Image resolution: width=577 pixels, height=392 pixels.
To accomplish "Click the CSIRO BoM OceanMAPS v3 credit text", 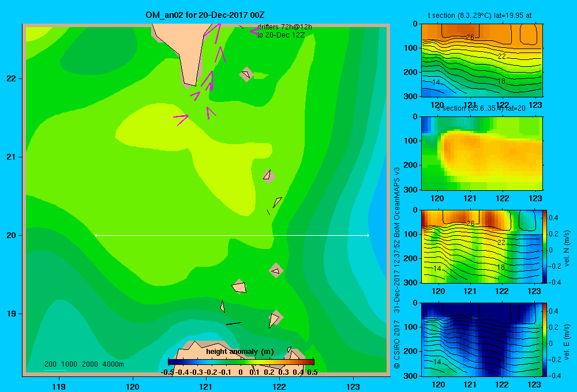I will 397,268.
